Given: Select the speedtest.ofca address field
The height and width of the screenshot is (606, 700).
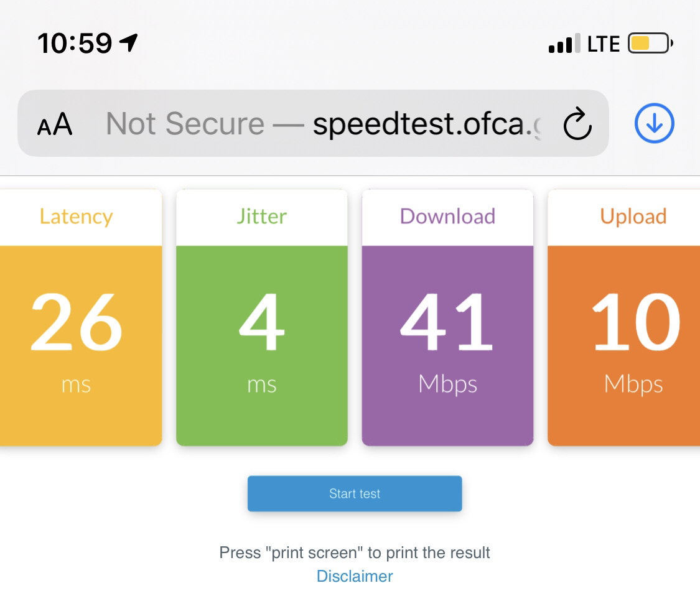Looking at the screenshot, I should 314,123.
